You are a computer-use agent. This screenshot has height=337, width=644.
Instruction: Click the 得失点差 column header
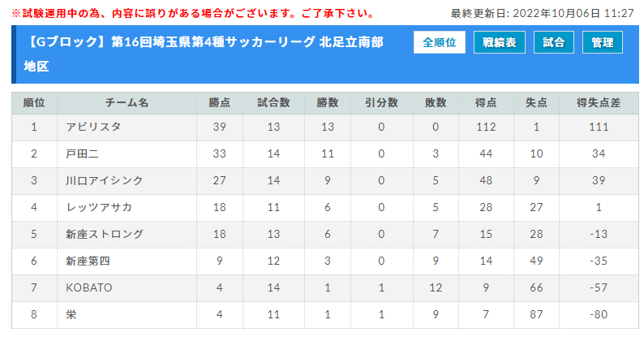click(x=599, y=103)
